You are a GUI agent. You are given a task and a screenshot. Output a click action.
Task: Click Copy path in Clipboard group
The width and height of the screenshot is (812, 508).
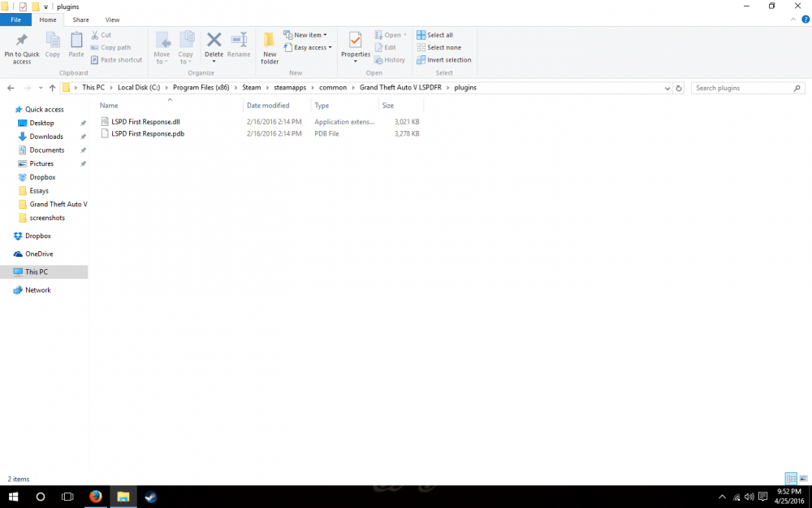pyautogui.click(x=110, y=47)
